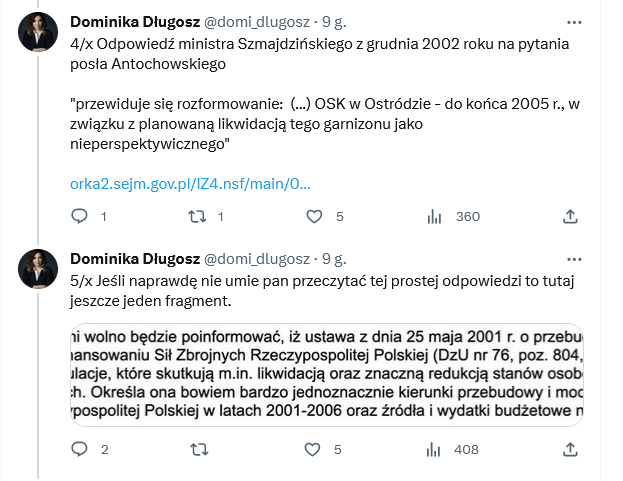Like the 4/x tweet

pyautogui.click(x=314, y=216)
